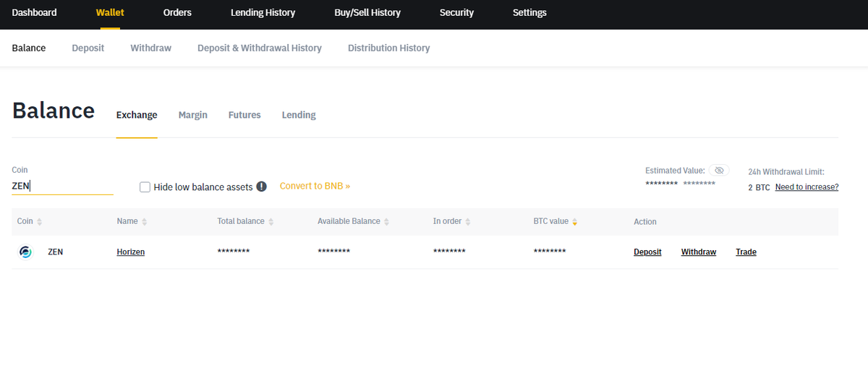This screenshot has height=365, width=868.
Task: Click Deposit action for ZEN
Action: [x=647, y=252]
